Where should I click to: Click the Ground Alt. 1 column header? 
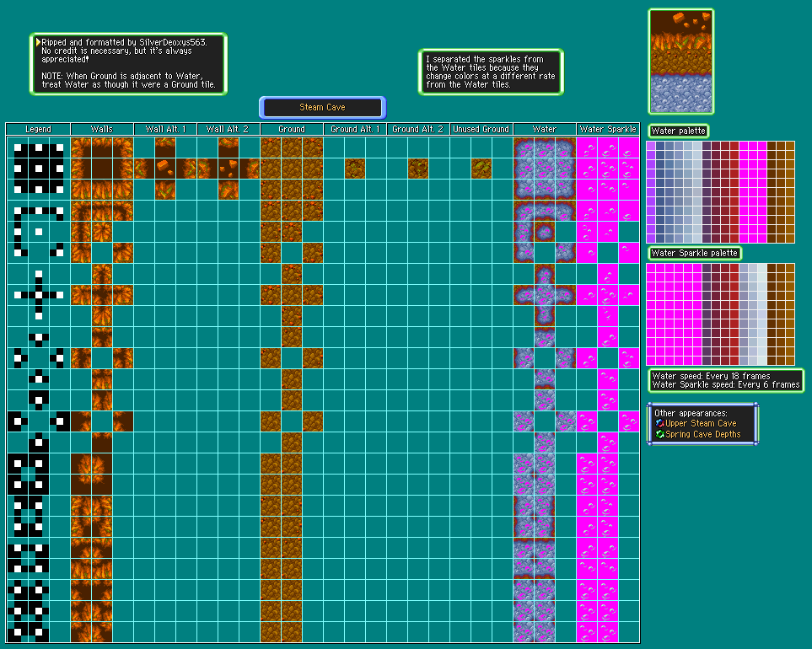pos(355,129)
